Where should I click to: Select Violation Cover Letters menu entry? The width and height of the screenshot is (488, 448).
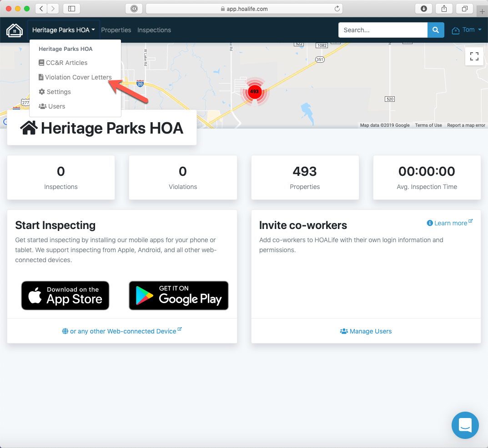click(75, 77)
